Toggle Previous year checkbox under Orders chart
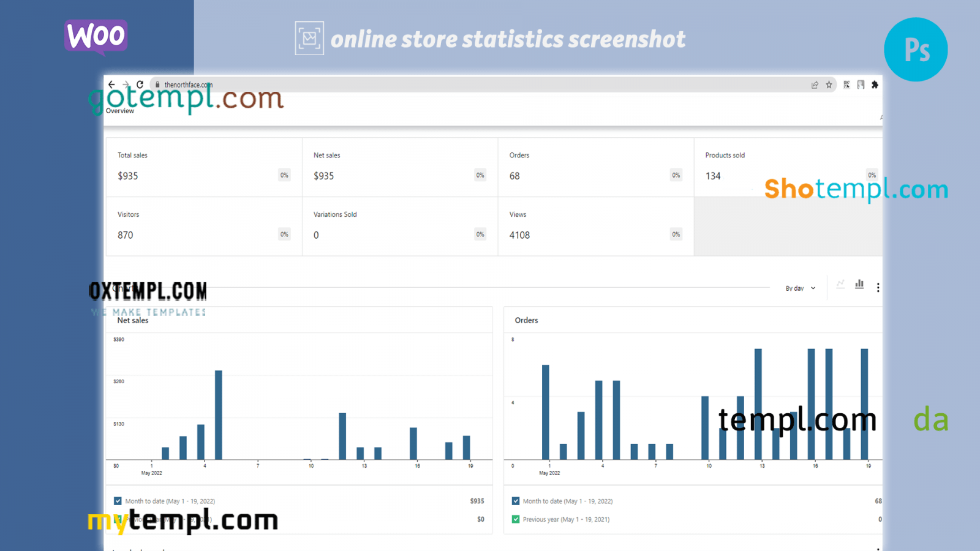The height and width of the screenshot is (551, 980). click(x=516, y=519)
